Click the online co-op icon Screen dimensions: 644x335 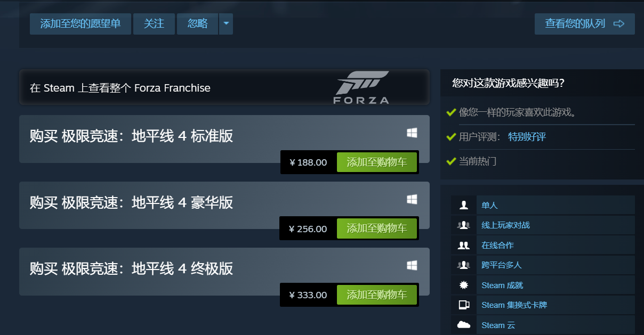click(463, 246)
